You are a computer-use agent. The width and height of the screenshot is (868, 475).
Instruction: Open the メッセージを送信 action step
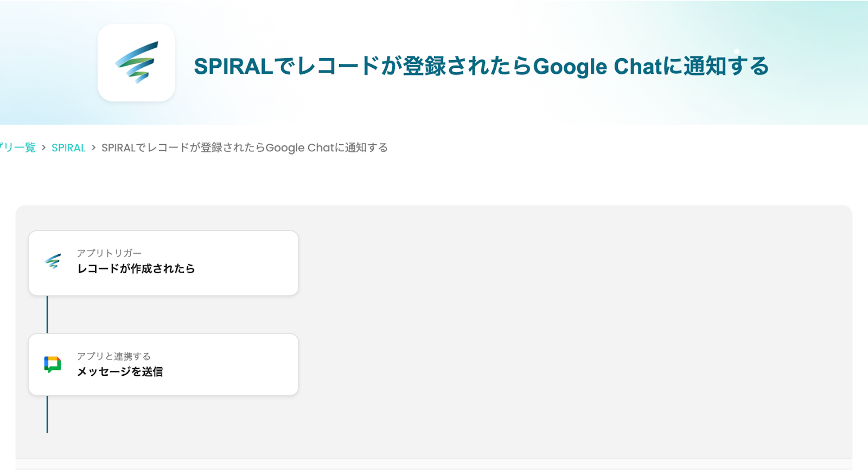coord(163,364)
